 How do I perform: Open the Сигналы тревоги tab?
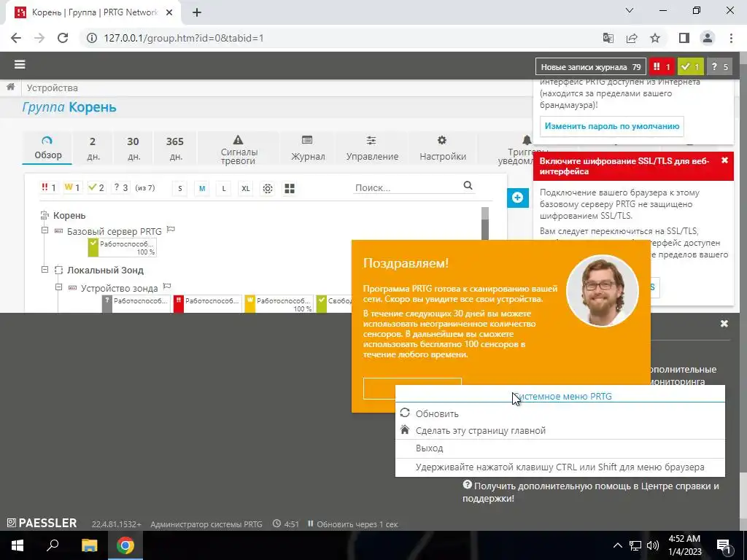pos(239,149)
